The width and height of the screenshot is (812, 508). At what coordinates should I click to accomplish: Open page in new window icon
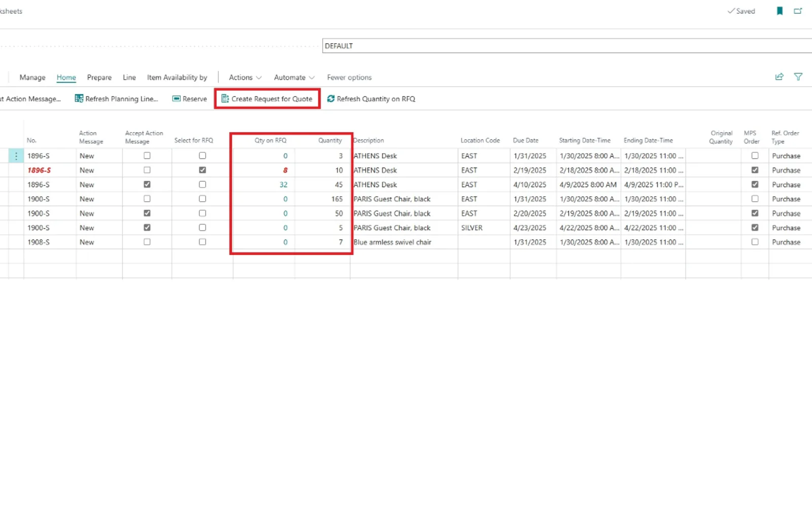(x=798, y=11)
